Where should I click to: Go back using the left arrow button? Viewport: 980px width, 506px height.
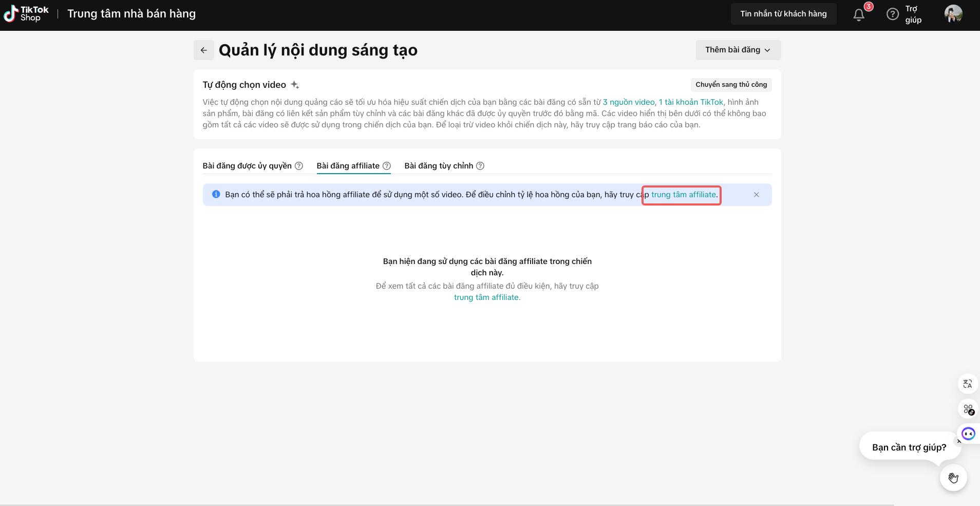(204, 50)
